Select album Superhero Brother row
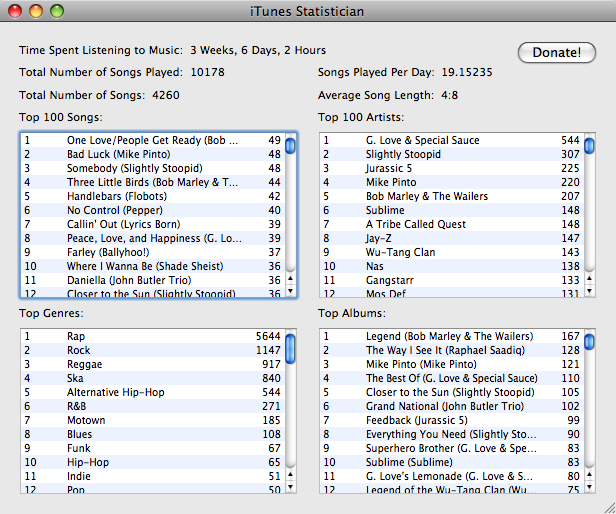This screenshot has width=616, height=514. (x=452, y=448)
